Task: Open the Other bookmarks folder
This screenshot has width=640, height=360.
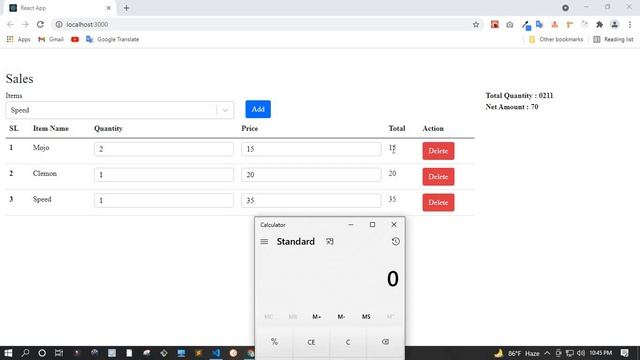Action: coord(556,39)
